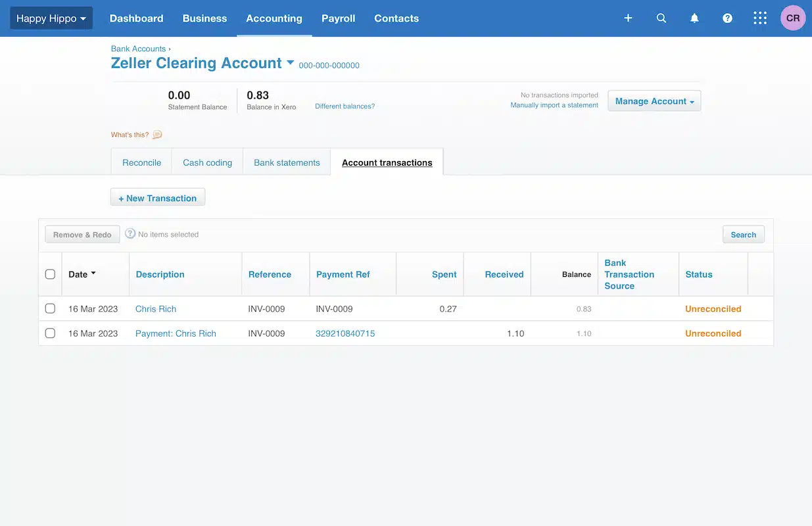Open the Happy Hippo organisation dropdown
The width and height of the screenshot is (812, 526).
[51, 18]
